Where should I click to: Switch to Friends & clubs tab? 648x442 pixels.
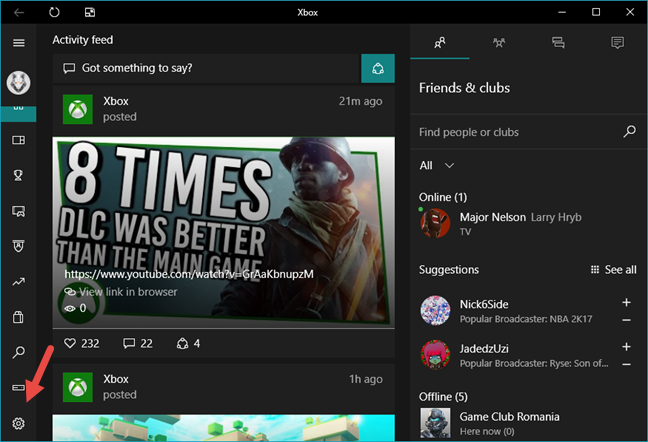coord(440,43)
